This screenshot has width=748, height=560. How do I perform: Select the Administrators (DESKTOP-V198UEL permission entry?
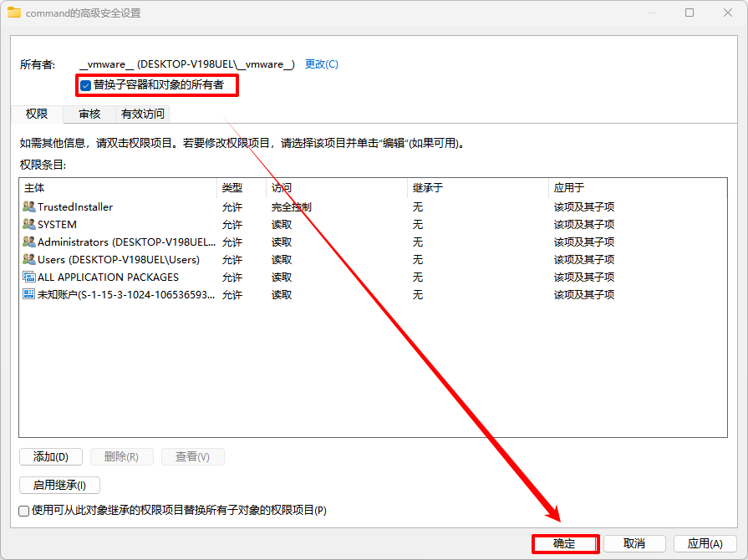coord(373,242)
